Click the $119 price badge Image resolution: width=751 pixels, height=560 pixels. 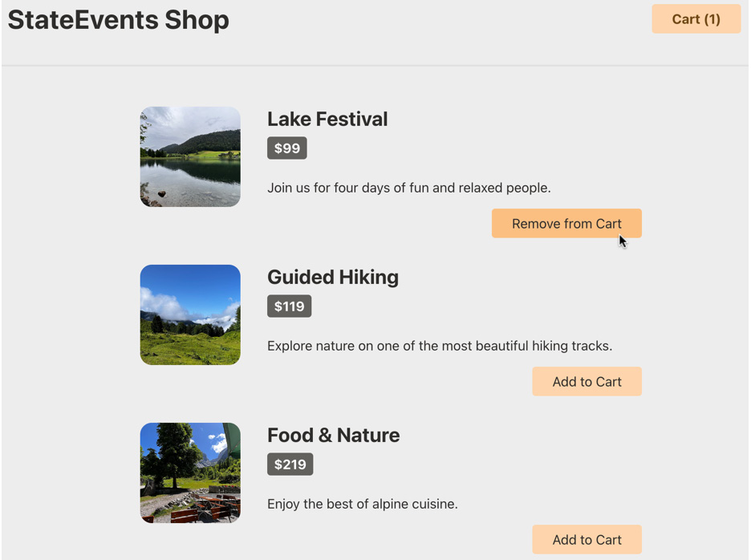point(290,306)
